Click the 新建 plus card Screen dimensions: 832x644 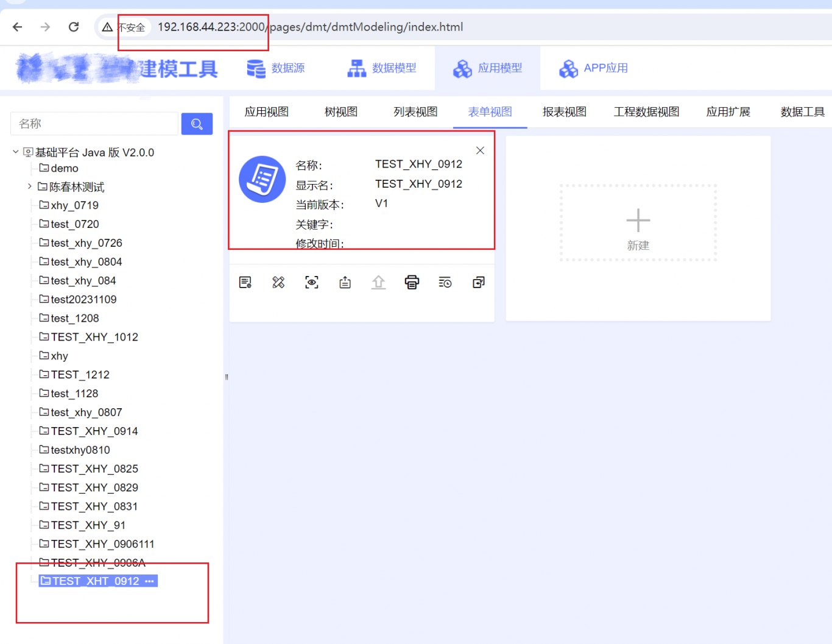point(638,223)
